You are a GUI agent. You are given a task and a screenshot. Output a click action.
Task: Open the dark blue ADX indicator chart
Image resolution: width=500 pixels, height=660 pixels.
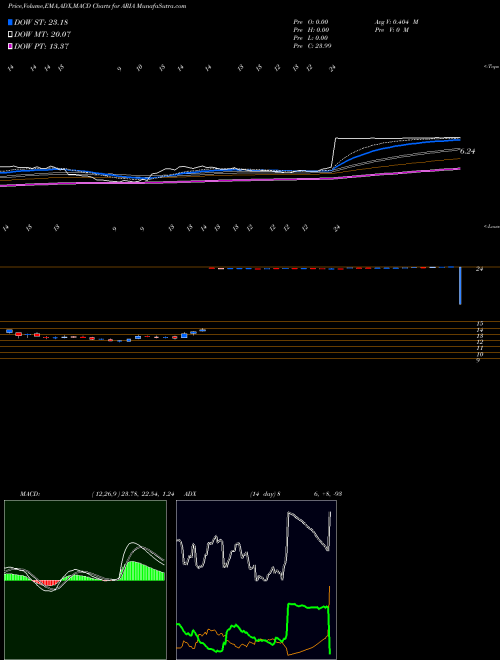coord(256,580)
